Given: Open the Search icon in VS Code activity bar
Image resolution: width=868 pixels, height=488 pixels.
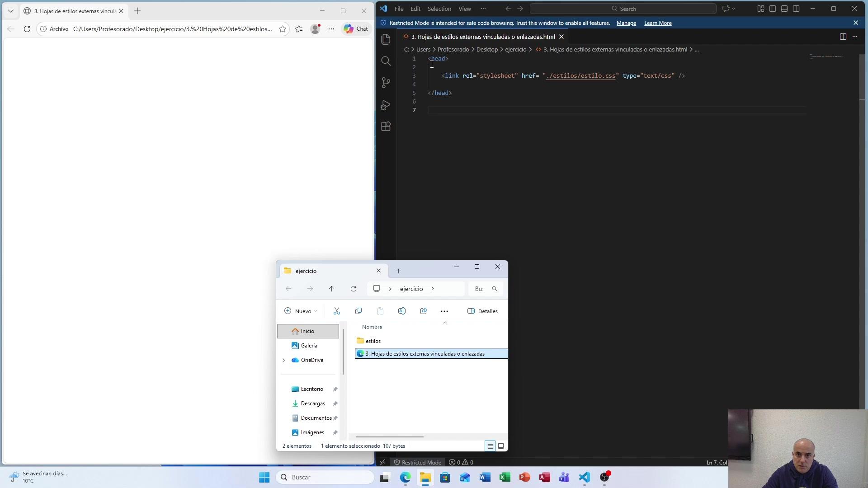Looking at the screenshot, I should pos(386,61).
